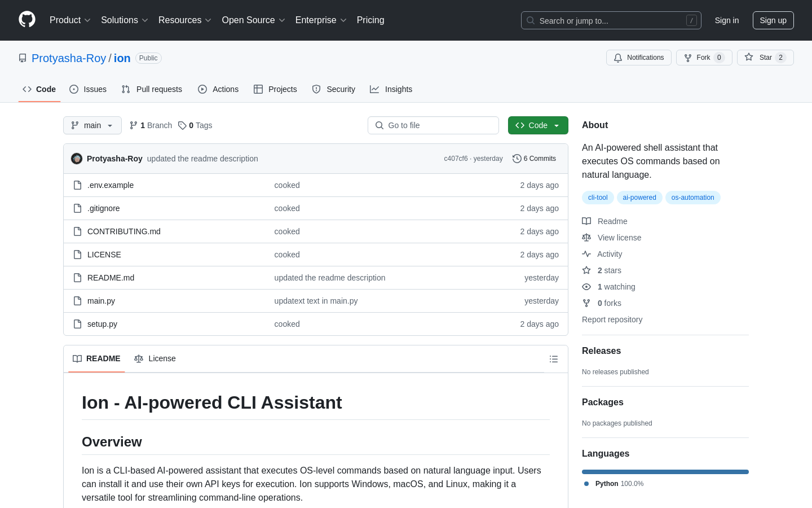Click the Fork button
Screen dimensions: 812x508
(x=704, y=58)
